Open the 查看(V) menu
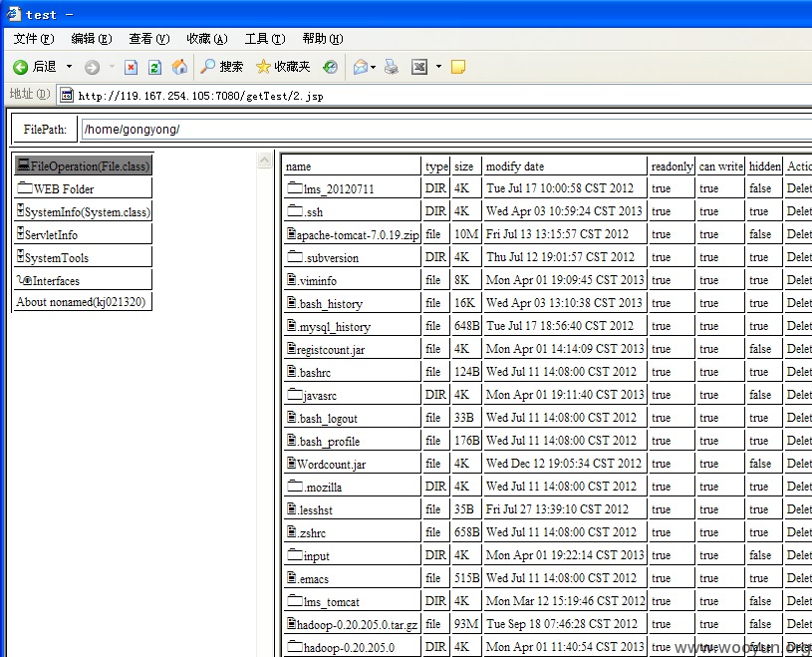 click(149, 39)
